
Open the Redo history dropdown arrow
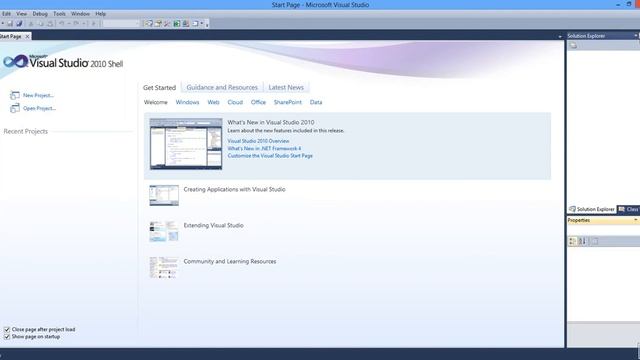pyautogui.click(x=84, y=24)
